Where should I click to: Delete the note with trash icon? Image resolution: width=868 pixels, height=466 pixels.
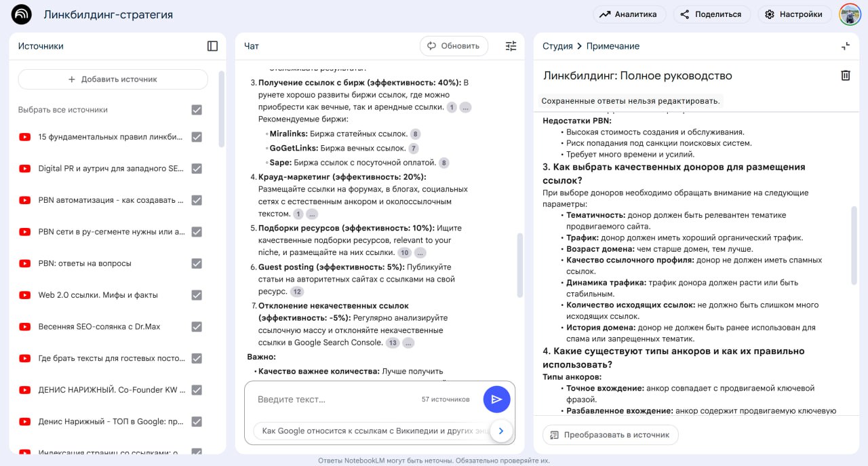(845, 75)
